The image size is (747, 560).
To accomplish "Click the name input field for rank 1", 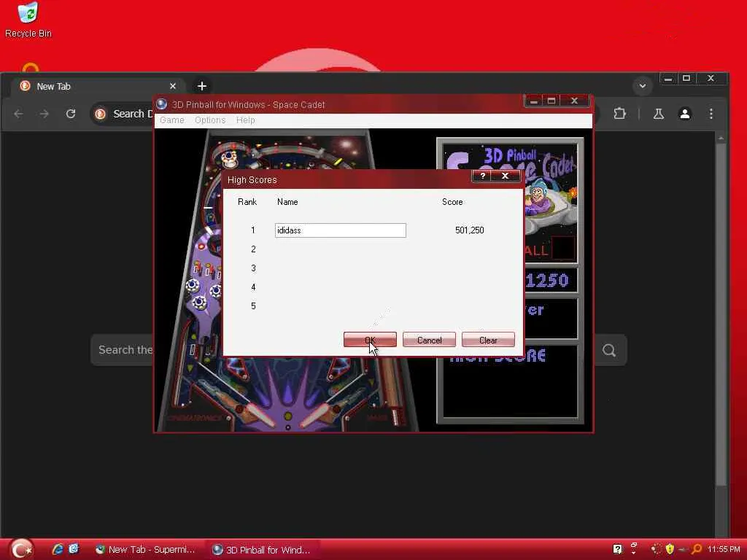I will tap(340, 230).
